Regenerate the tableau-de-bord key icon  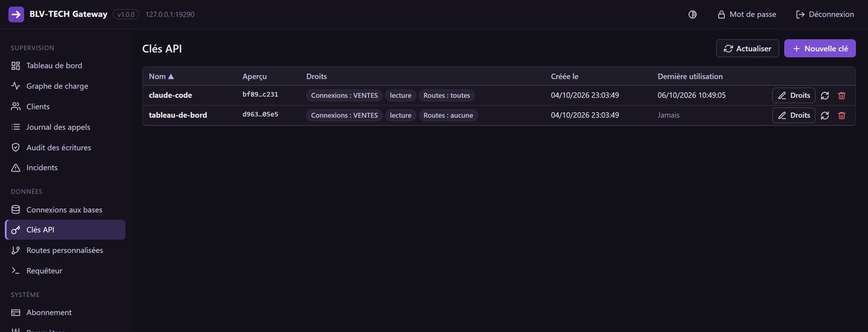point(825,115)
